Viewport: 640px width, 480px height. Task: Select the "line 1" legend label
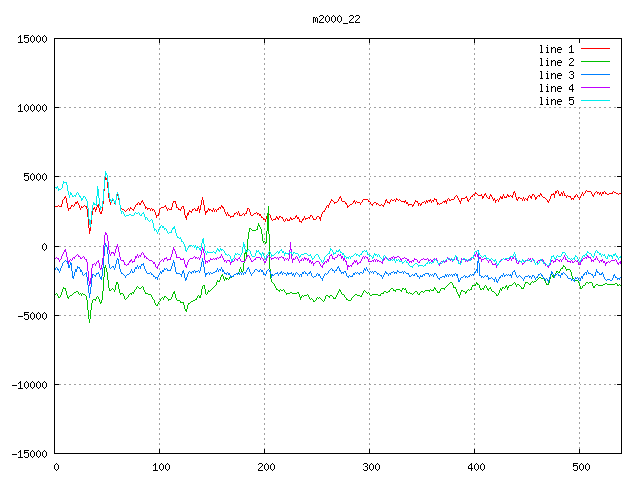556,48
